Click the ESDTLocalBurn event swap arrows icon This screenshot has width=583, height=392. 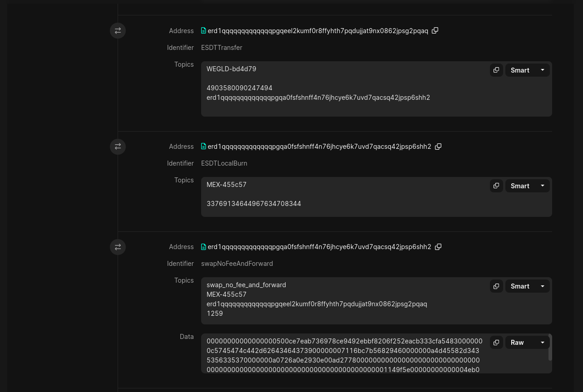(118, 147)
